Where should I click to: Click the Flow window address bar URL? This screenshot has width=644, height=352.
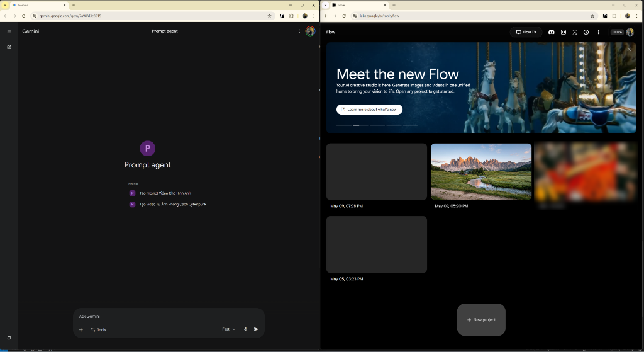click(379, 16)
